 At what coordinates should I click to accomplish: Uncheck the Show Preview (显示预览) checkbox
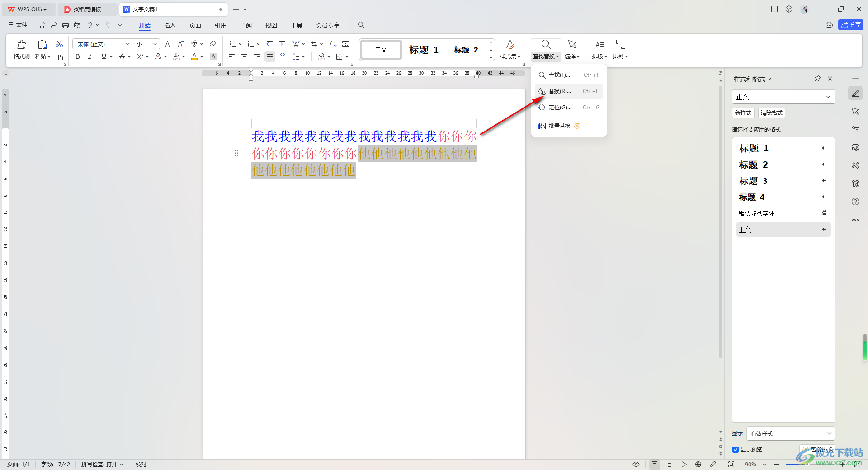point(736,450)
